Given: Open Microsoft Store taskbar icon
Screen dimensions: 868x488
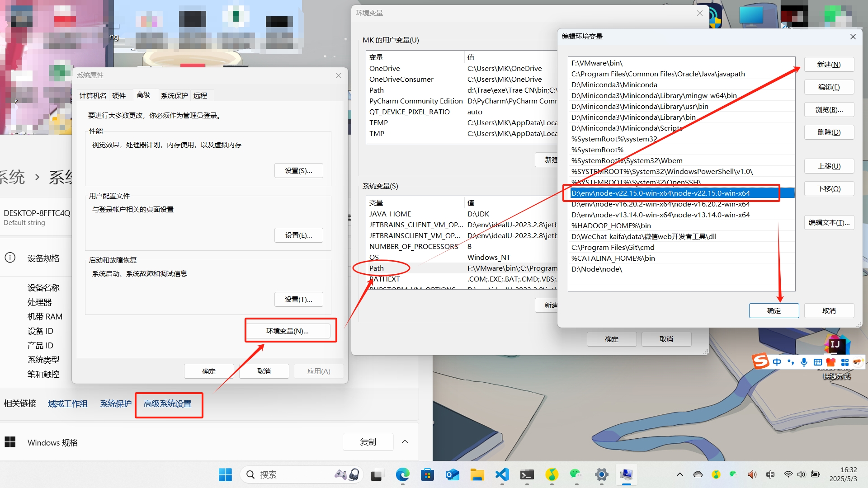Looking at the screenshot, I should pos(427,474).
